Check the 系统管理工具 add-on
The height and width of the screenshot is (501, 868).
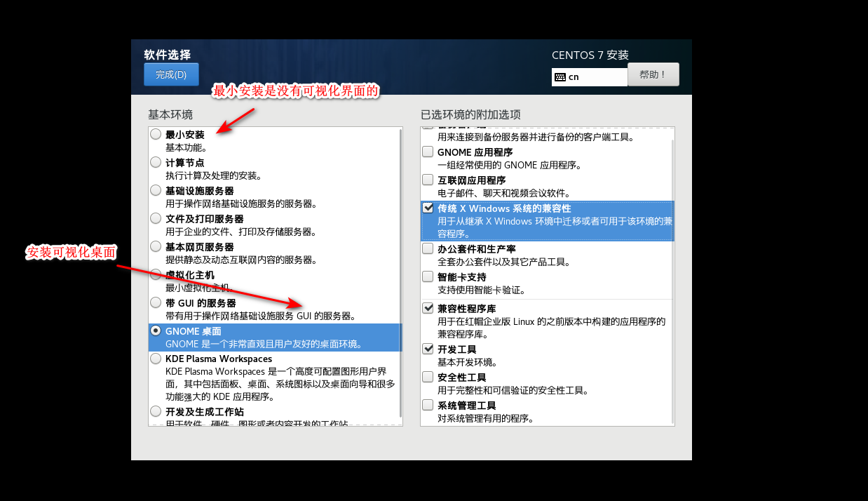coord(428,405)
